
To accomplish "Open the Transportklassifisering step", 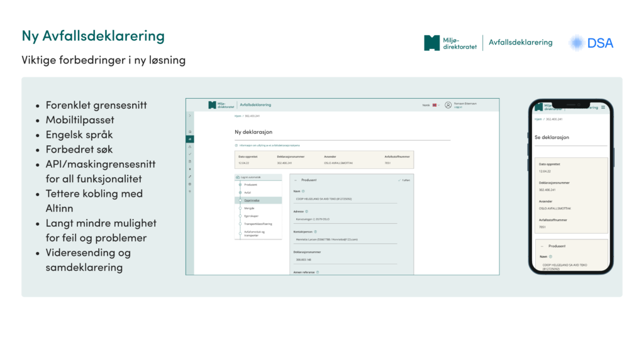I will tap(257, 223).
